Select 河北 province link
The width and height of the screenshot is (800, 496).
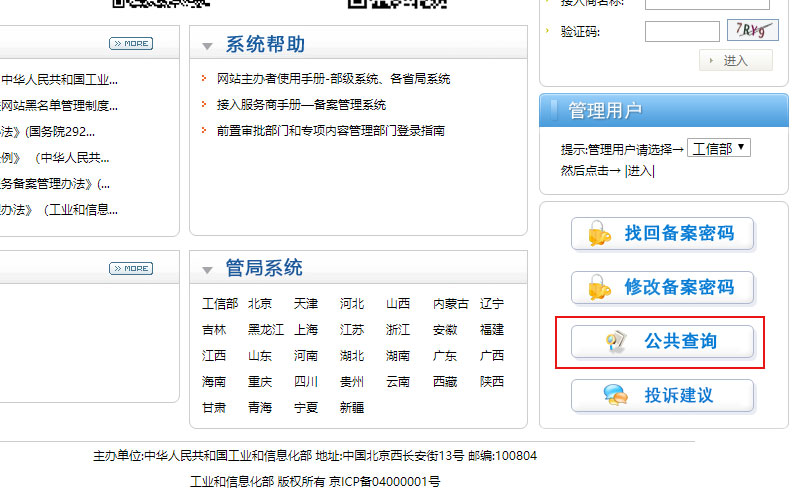tap(352, 304)
